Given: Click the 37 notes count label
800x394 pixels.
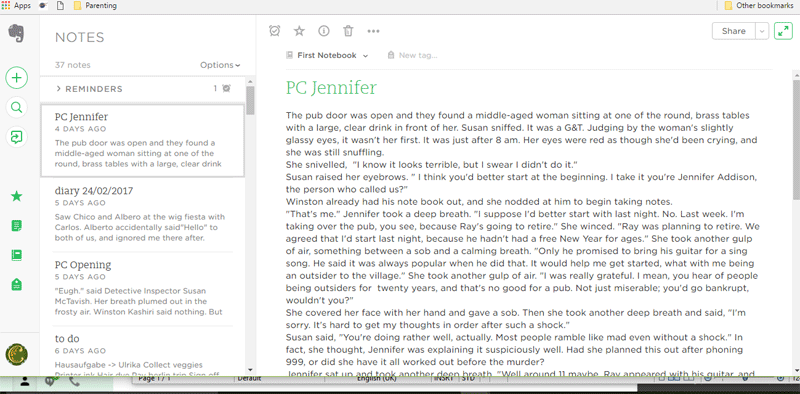Looking at the screenshot, I should click(x=72, y=65).
